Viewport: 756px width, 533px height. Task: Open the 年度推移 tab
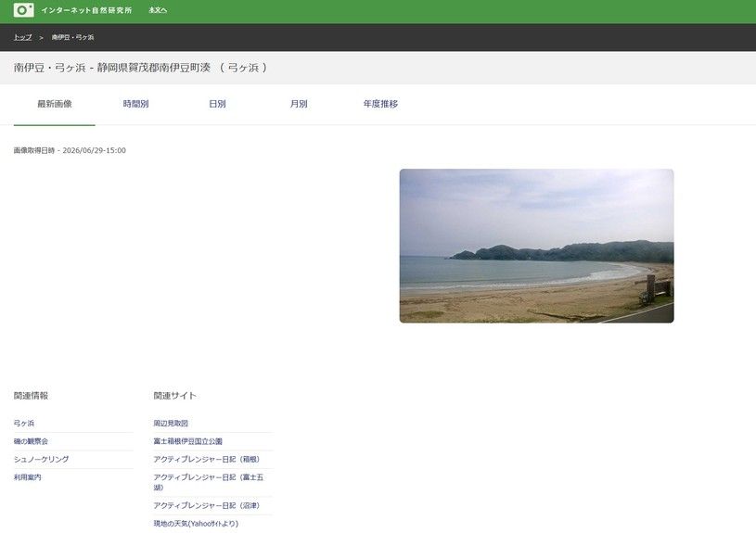[380, 104]
